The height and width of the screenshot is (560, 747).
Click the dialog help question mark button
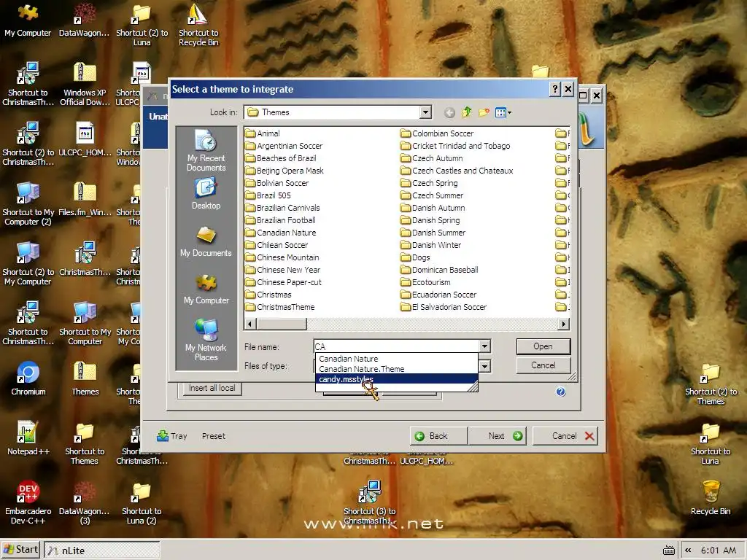coord(554,89)
